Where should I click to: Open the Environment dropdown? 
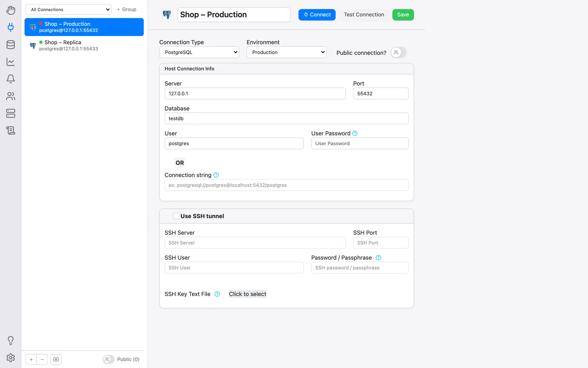coord(286,52)
